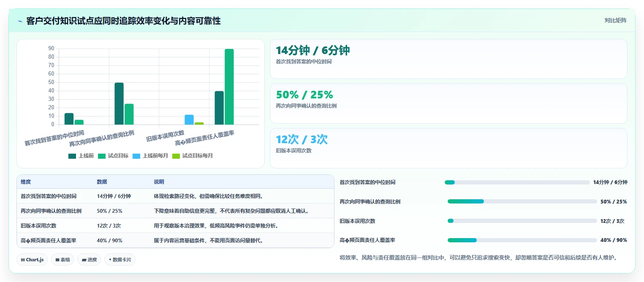The image size is (644, 282).
Task: Click the 进度 tag icon
Action: click(x=84, y=260)
